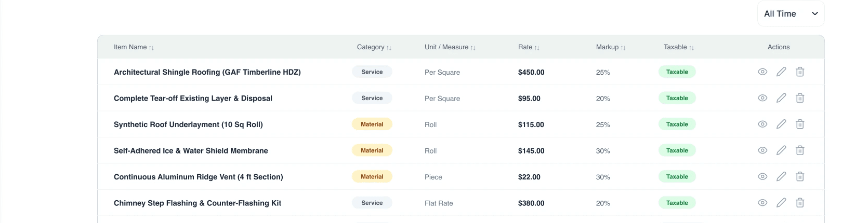This screenshot has width=868, height=223.
Task: View Self-Adhered Ice & Water Shield item
Action: pos(762,150)
